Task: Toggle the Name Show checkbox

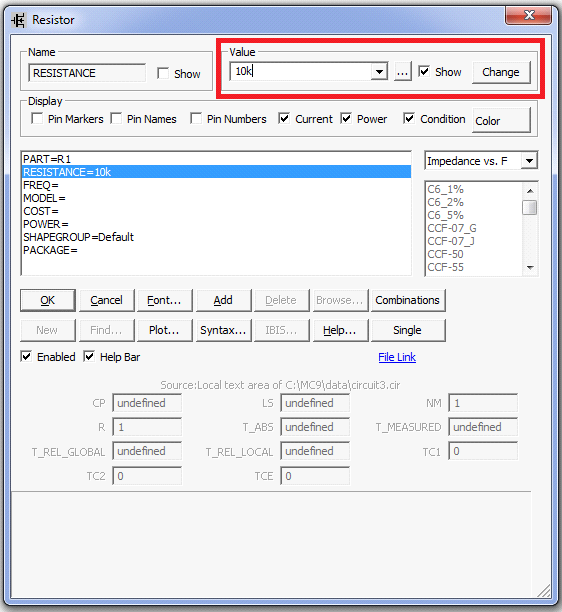Action: [x=163, y=73]
